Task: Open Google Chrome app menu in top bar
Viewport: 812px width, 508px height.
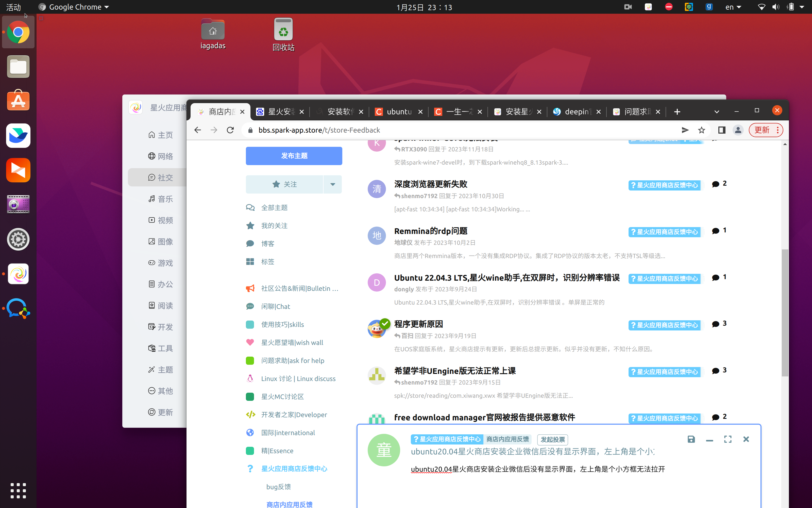Action: click(74, 7)
